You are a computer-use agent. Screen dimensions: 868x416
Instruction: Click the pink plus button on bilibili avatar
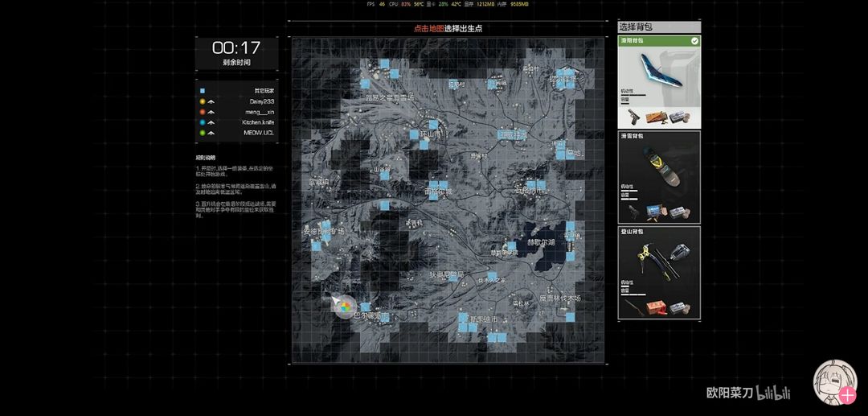point(847,396)
